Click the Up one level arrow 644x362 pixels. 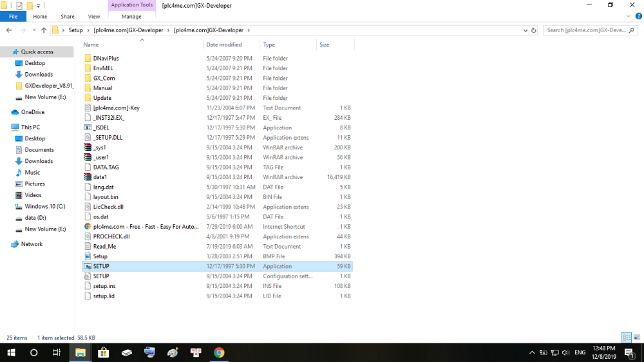click(x=44, y=30)
